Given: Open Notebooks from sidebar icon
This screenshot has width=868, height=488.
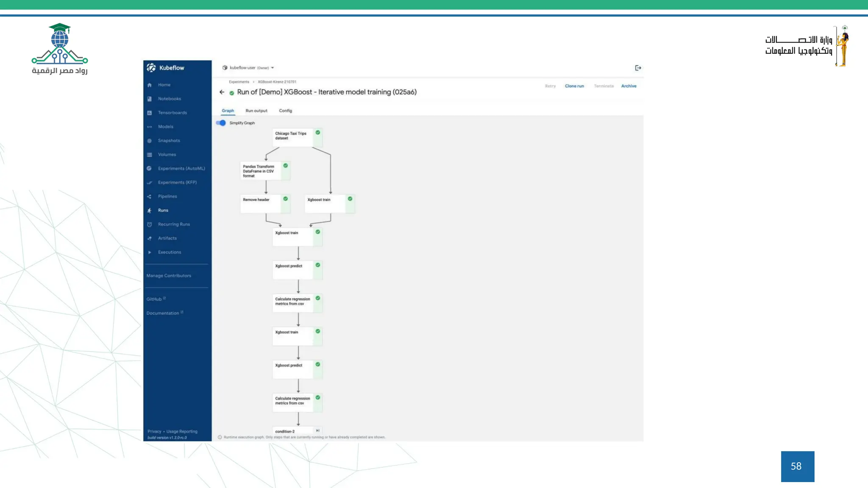Looking at the screenshot, I should [150, 99].
